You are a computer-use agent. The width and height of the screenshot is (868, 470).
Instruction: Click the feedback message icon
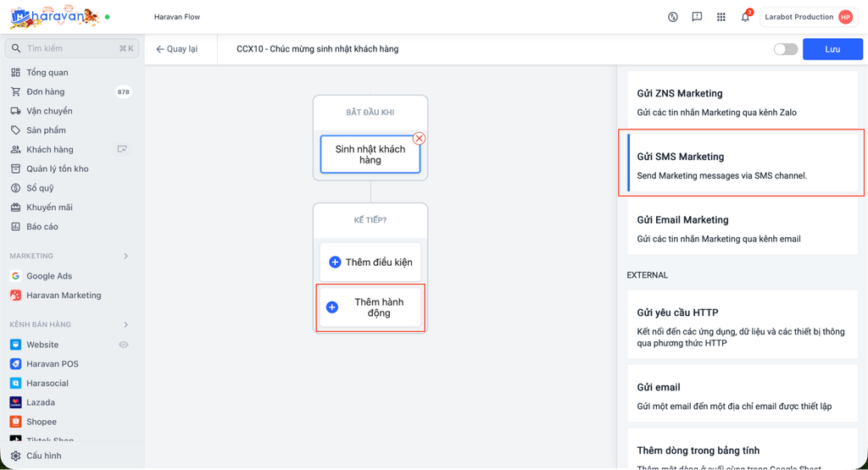[697, 17]
